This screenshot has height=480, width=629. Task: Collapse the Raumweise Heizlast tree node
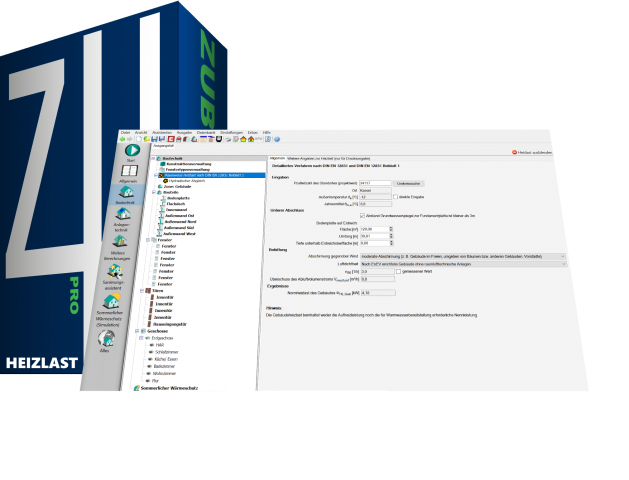tap(156, 175)
